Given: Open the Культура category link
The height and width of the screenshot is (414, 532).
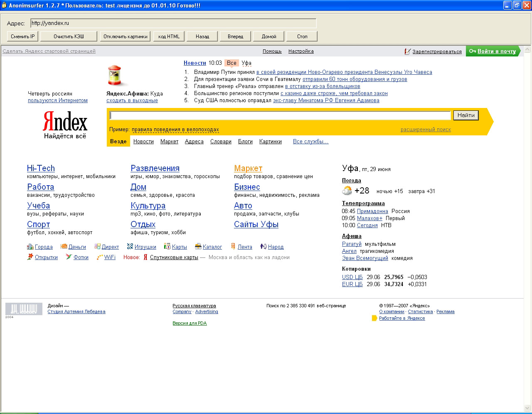Looking at the screenshot, I should pos(148,206).
